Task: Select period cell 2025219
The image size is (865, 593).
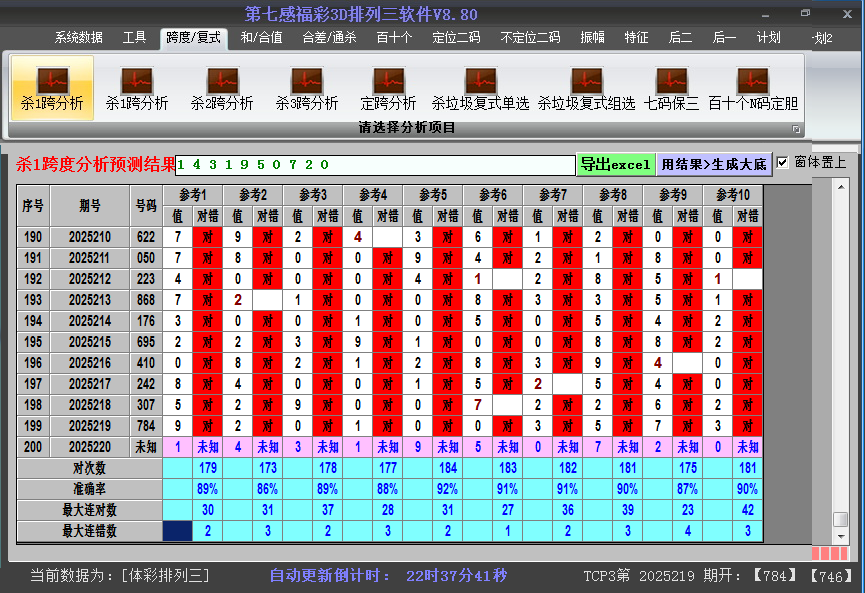Action: coord(90,426)
